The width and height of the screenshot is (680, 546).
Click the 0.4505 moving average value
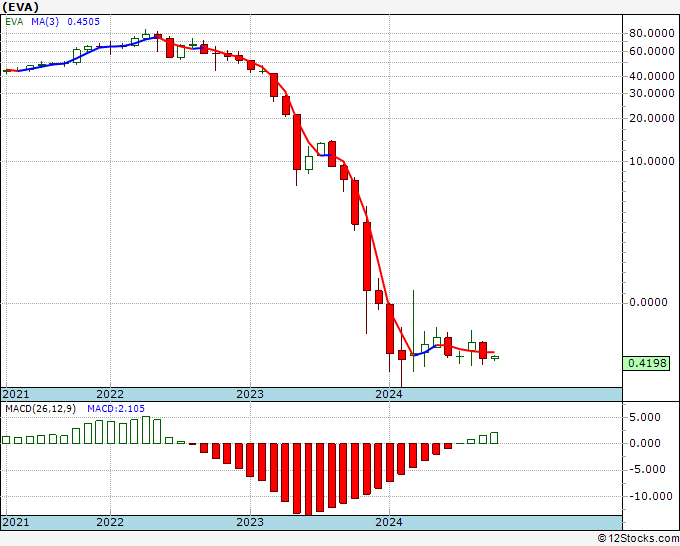point(83,21)
